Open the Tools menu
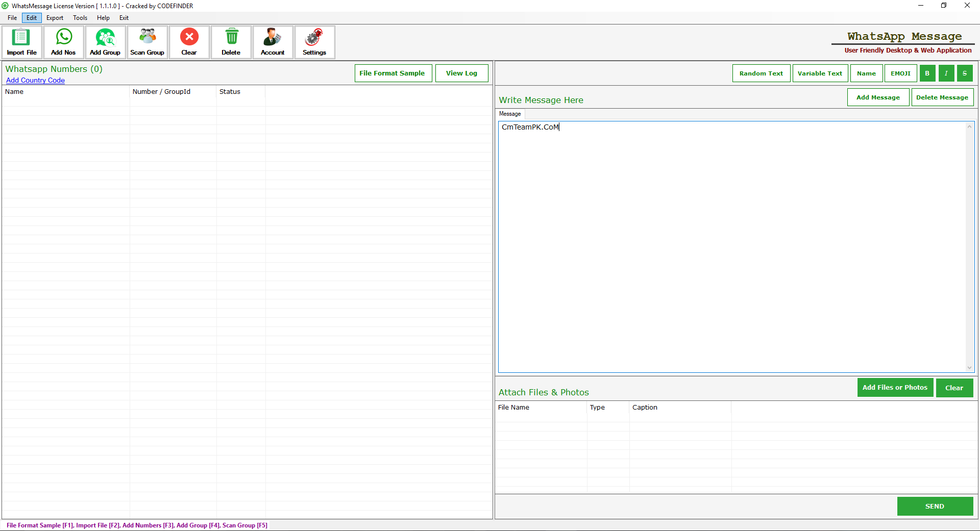 [x=80, y=18]
